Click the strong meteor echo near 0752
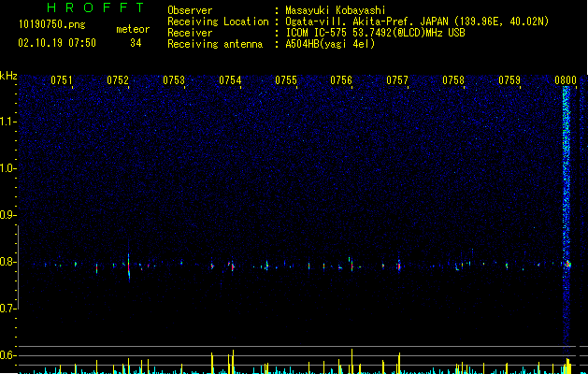 129,266
